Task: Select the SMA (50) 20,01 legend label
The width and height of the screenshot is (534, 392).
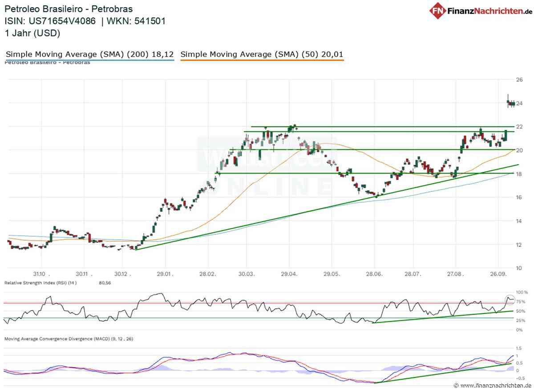Action: pos(262,54)
